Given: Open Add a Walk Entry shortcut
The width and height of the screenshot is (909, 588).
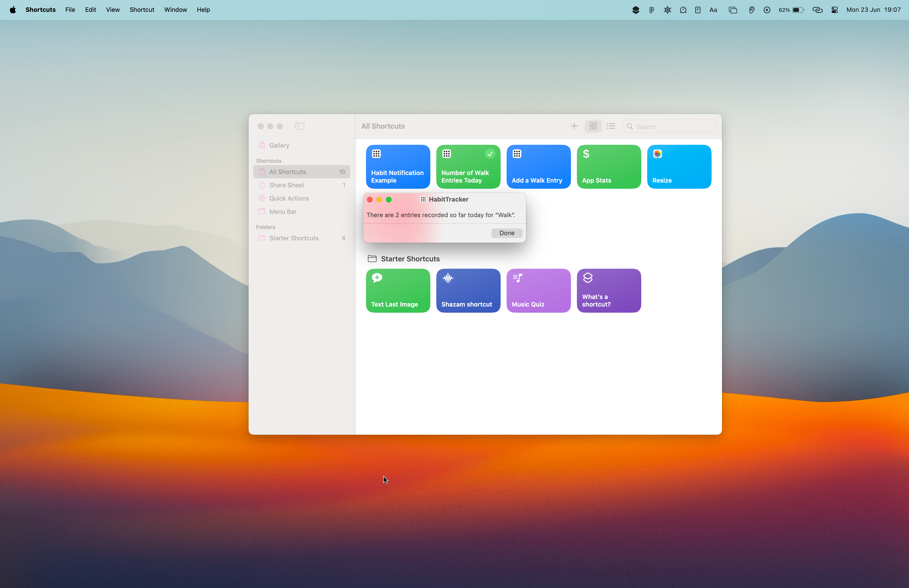Looking at the screenshot, I should tap(539, 167).
